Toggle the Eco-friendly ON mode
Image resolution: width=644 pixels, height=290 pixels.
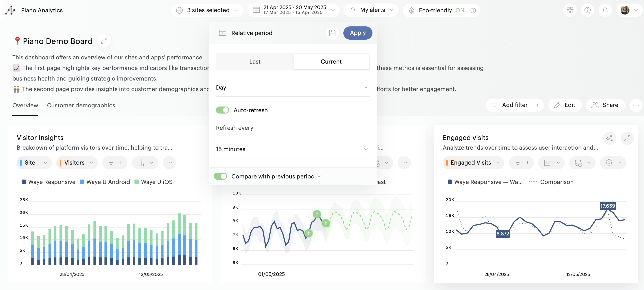click(460, 10)
